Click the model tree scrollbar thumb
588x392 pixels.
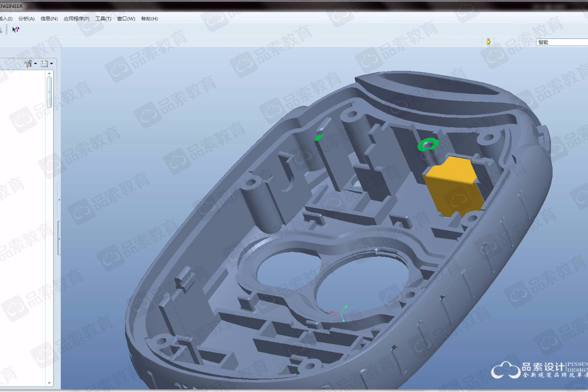(49, 92)
